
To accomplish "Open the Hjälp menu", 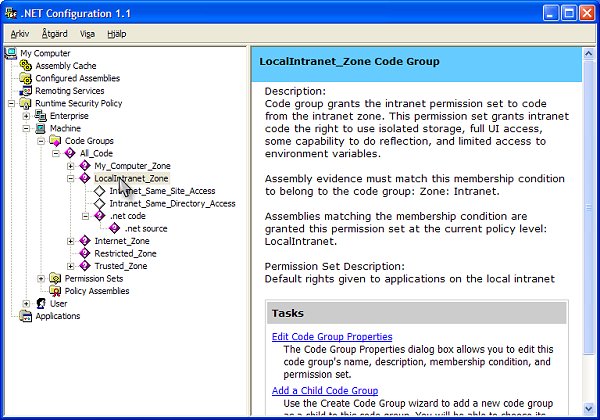I will [x=117, y=34].
